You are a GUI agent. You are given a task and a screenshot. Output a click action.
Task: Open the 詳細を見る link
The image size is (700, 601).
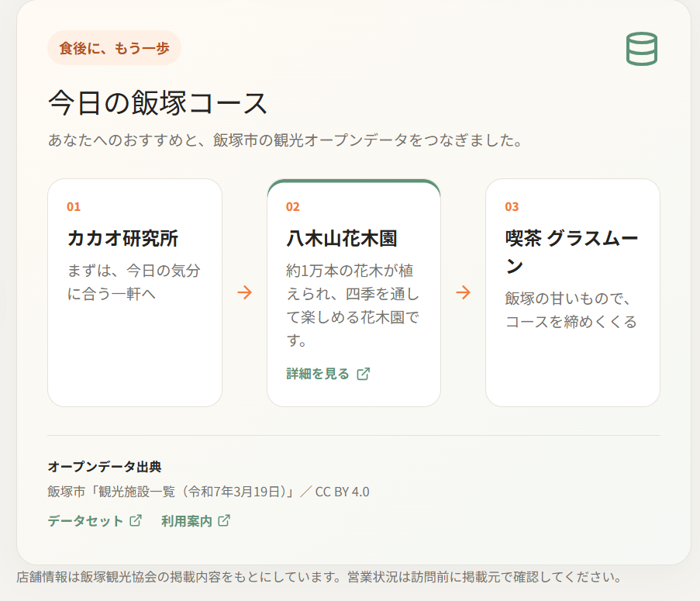[328, 374]
